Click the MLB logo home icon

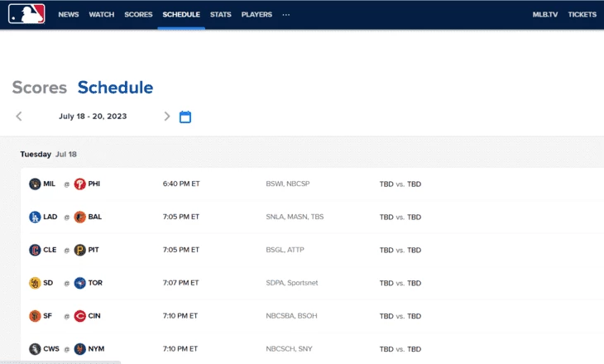tap(26, 14)
